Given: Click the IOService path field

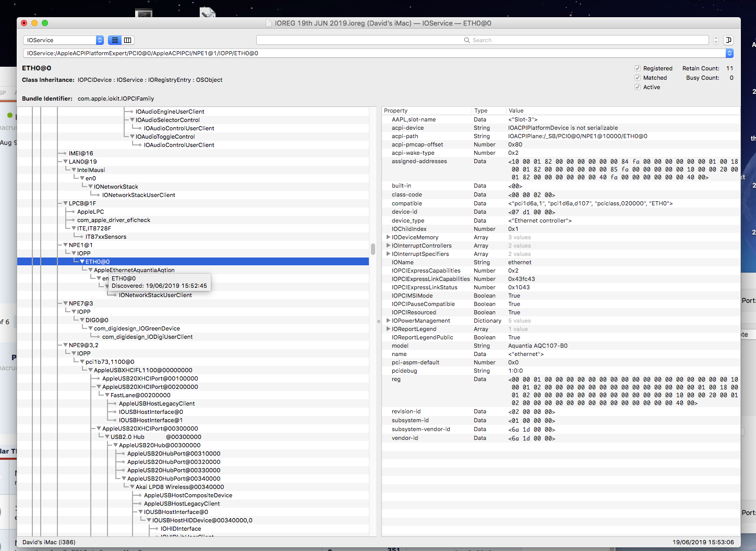Looking at the screenshot, I should point(374,53).
